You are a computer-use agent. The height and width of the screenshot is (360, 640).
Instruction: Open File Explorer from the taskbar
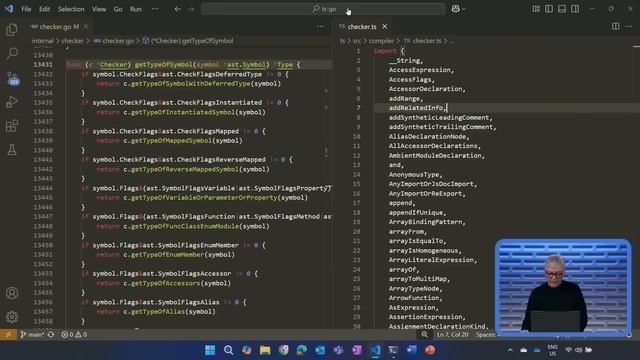click(x=265, y=350)
